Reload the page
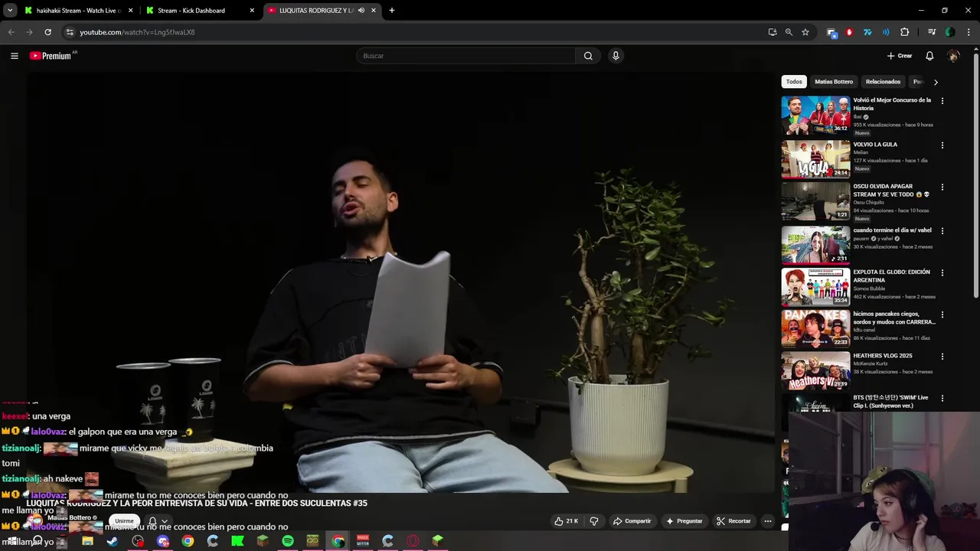Screen dimensions: 980x551 [x=47, y=32]
